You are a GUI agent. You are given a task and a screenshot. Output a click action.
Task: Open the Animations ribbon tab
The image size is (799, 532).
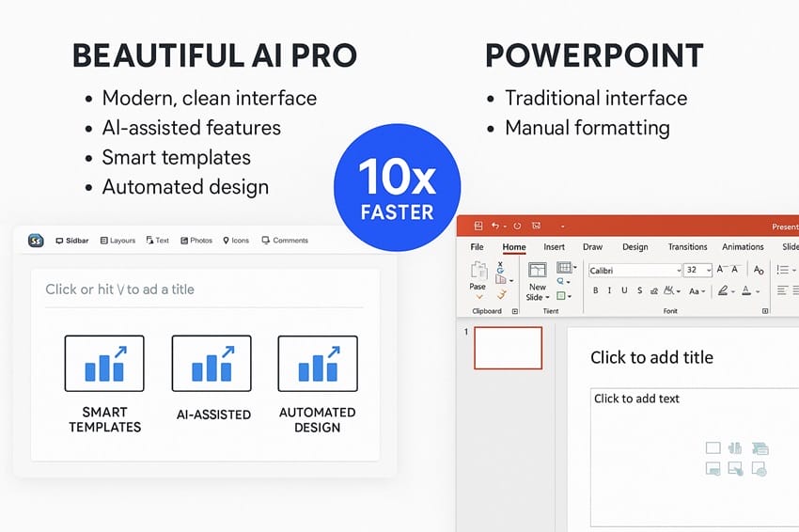tap(743, 246)
